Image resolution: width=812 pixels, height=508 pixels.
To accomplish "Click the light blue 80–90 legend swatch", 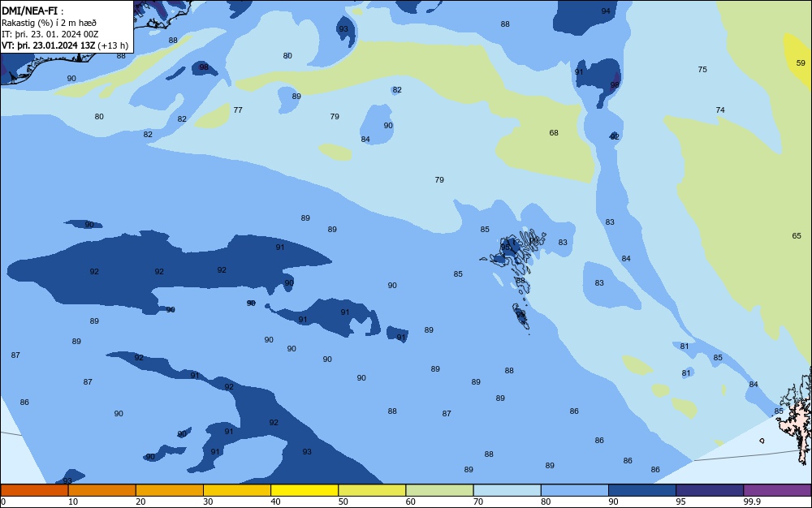I will (x=574, y=490).
